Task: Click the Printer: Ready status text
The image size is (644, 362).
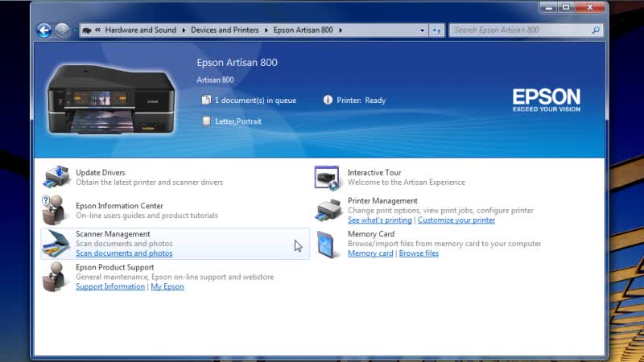Action: [361, 100]
